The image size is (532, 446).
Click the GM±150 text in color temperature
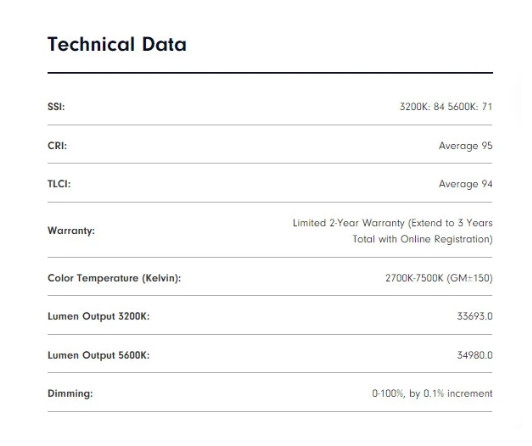pos(470,278)
